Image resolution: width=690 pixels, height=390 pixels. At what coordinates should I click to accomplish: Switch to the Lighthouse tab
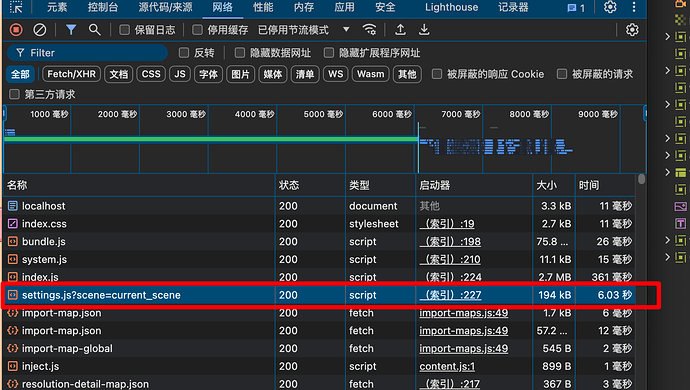pos(451,7)
